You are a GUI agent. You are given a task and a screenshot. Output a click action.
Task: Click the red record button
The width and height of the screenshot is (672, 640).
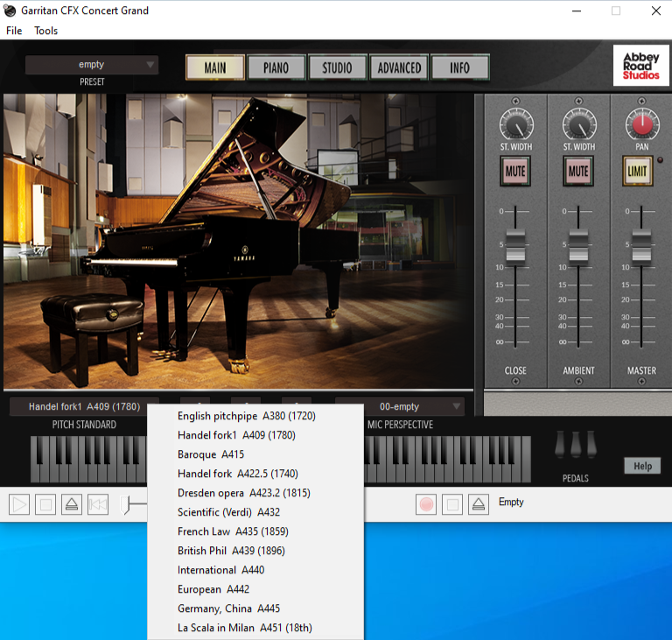pos(426,504)
